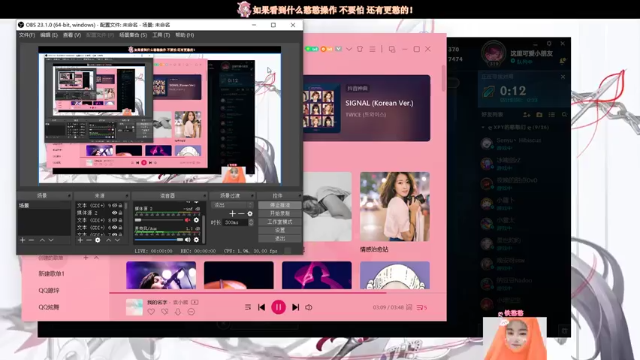Move the scene down with the arrow icon

pos(51,240)
